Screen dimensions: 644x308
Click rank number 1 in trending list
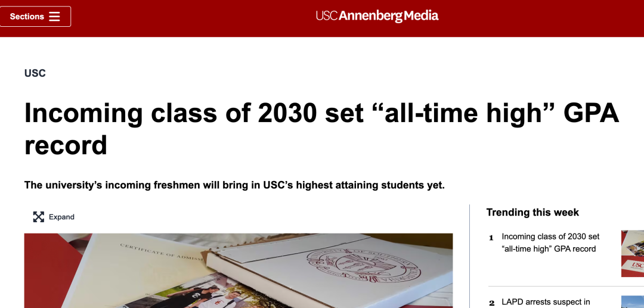coord(491,238)
